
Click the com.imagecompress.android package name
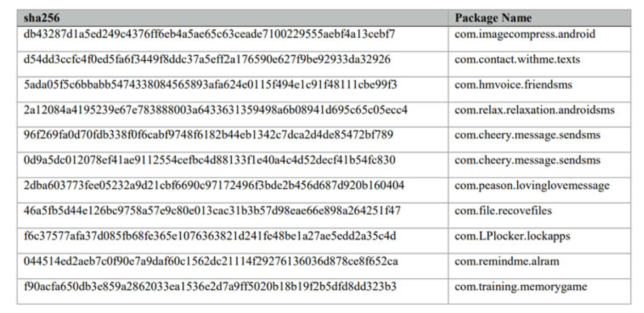click(x=525, y=34)
